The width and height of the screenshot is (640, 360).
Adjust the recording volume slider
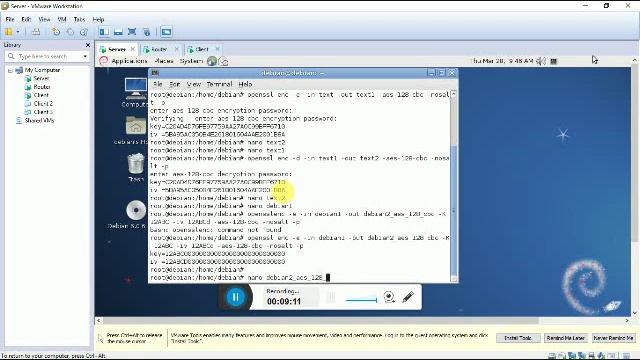coord(361,300)
